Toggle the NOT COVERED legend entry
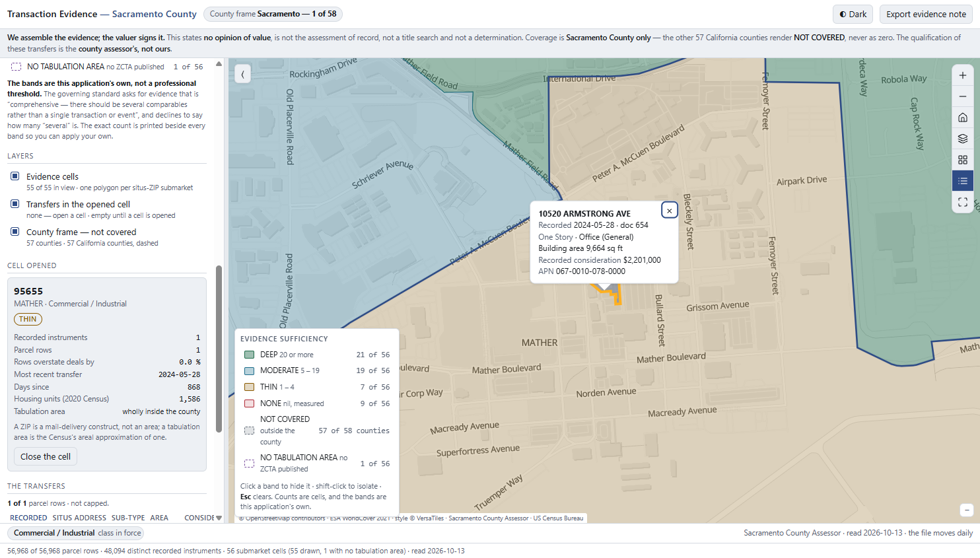 pyautogui.click(x=317, y=431)
